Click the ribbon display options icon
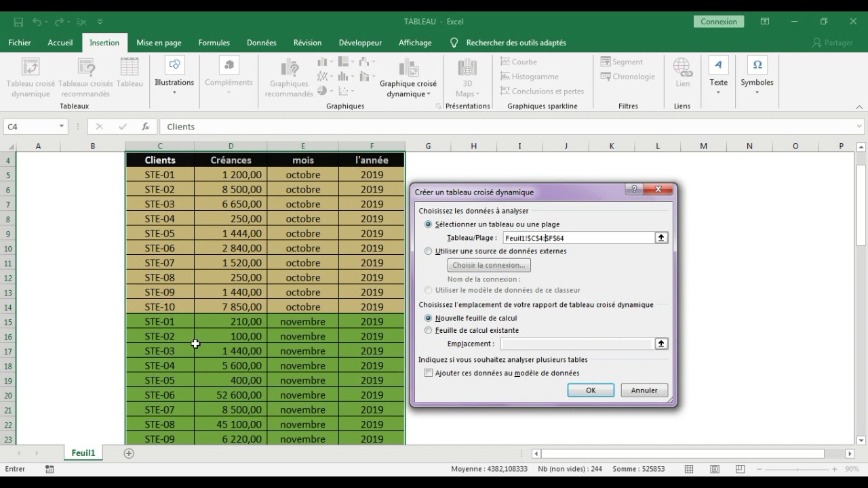Image resolution: width=868 pixels, height=488 pixels. [765, 22]
